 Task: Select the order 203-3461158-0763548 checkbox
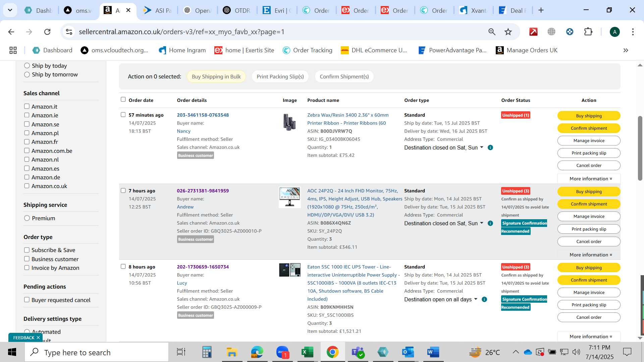click(123, 115)
